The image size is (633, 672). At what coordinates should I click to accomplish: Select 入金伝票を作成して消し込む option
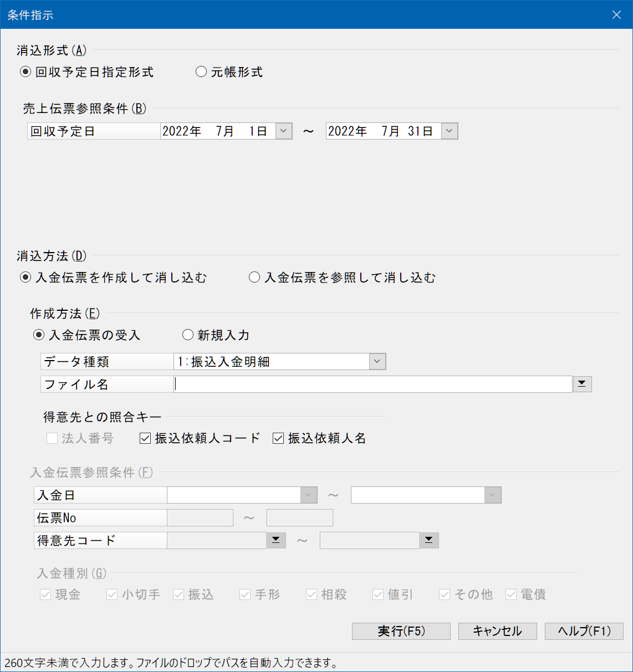click(x=25, y=278)
